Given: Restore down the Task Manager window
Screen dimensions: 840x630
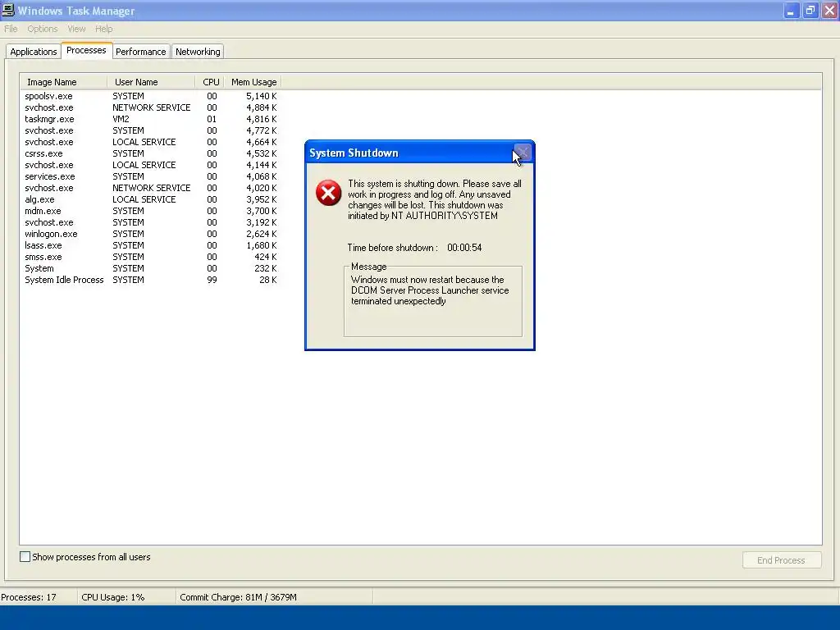Looking at the screenshot, I should pos(810,10).
